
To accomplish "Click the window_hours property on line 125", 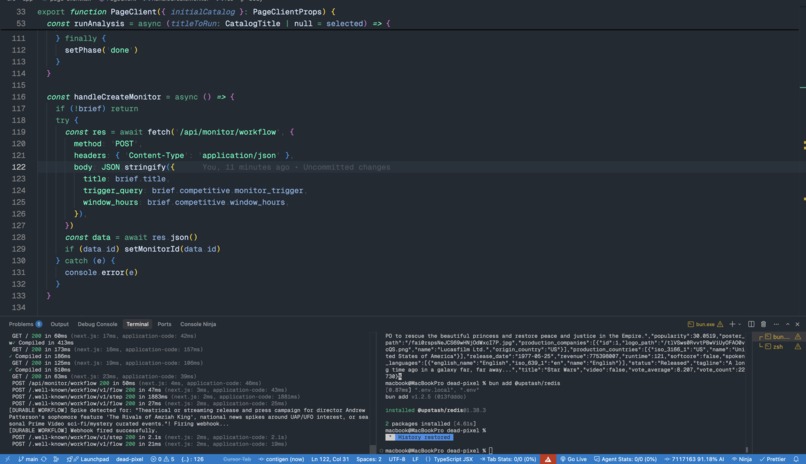I will 110,202.
